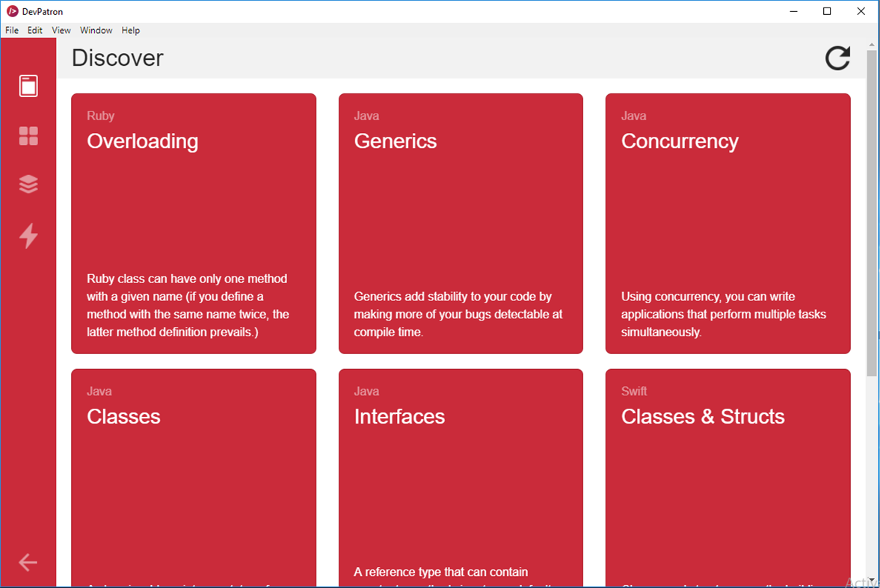
Task: Collapse the sidebar using the back arrow
Action: pyautogui.click(x=28, y=562)
